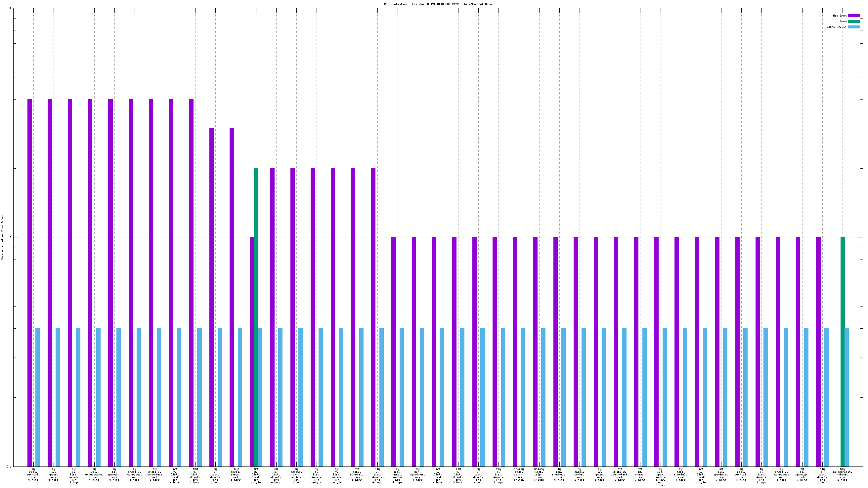
Task: Click the '11@ 2.list.dnswl.org 4 hops' axis label
Action: coord(377,475)
